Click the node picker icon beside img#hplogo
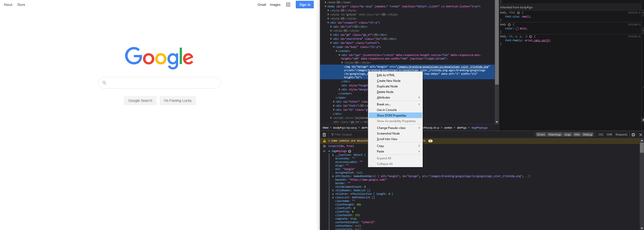This screenshot has width=644, height=230. (x=350, y=151)
